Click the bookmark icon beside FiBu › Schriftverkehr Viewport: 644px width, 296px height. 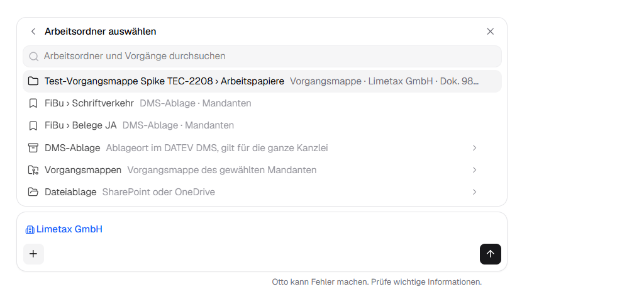(33, 103)
